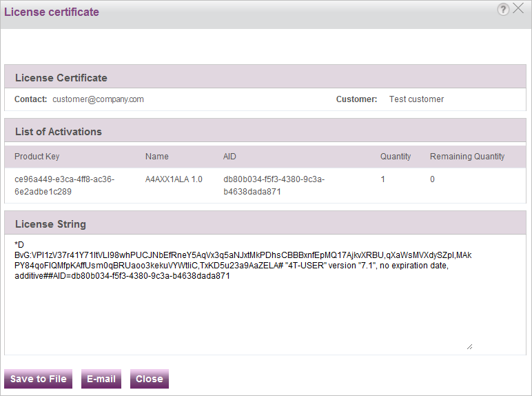Close the License certificate dialog with X

518,8
